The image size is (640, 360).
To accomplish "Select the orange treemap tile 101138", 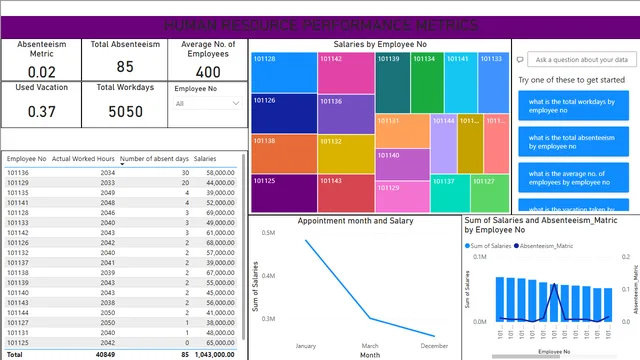I will [284, 154].
